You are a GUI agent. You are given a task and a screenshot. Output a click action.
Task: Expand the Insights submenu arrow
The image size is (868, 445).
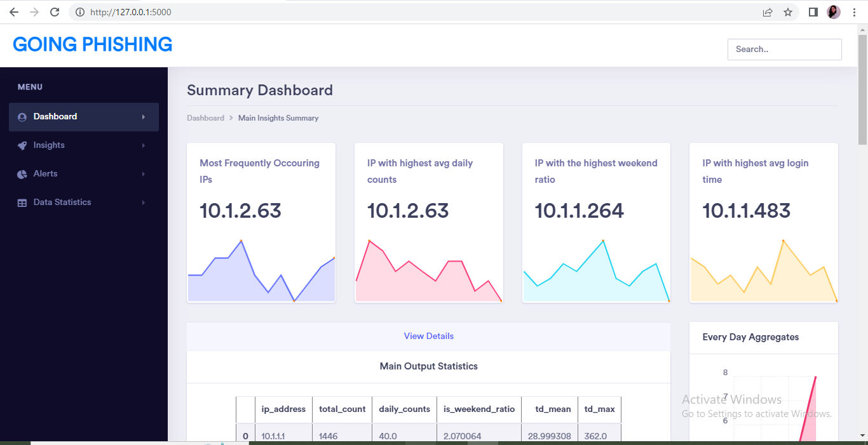coord(144,145)
